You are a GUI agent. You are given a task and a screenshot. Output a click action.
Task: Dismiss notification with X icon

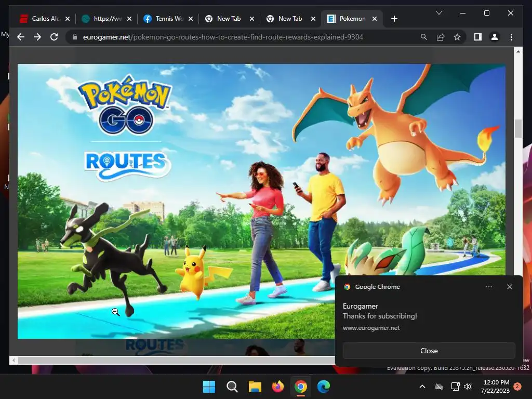tap(510, 287)
